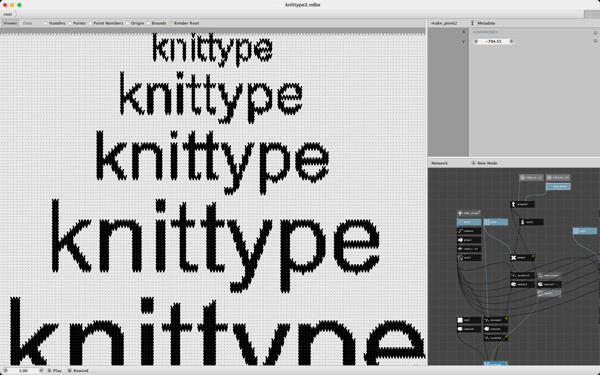Click the Metadata icon in port panel
Image resolution: width=600 pixels, height=375 pixels.
coord(473,23)
